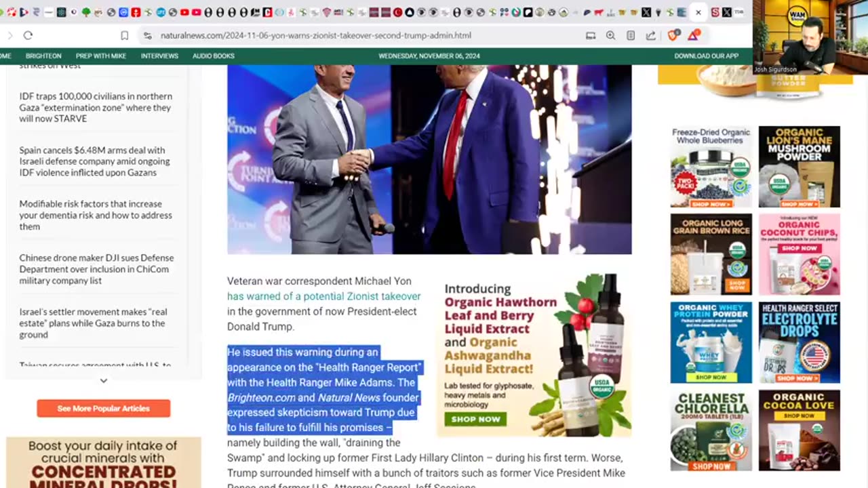The width and height of the screenshot is (868, 488).
Task: Open article on Spain cancelling $6.48M arms deal
Action: click(94, 161)
